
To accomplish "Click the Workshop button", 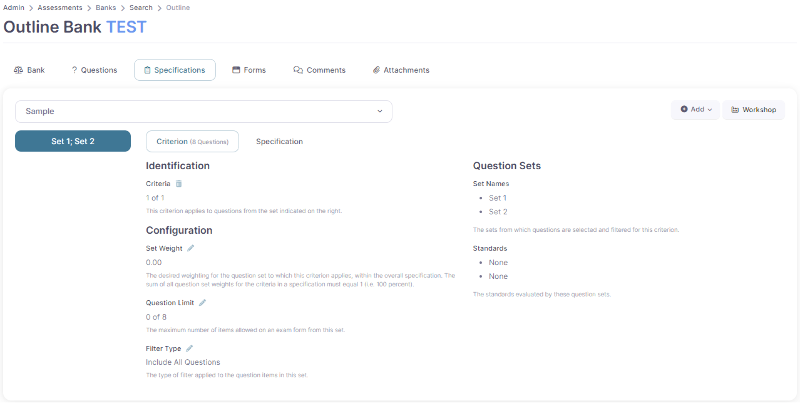I will tap(753, 109).
